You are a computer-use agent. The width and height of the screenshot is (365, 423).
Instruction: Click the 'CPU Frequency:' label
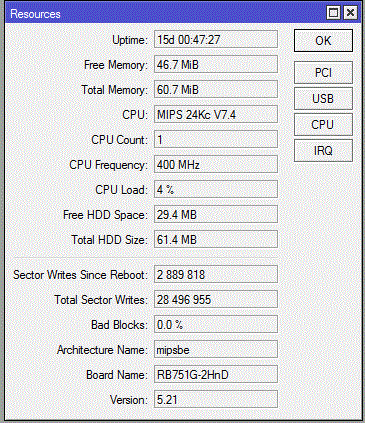[x=108, y=165]
